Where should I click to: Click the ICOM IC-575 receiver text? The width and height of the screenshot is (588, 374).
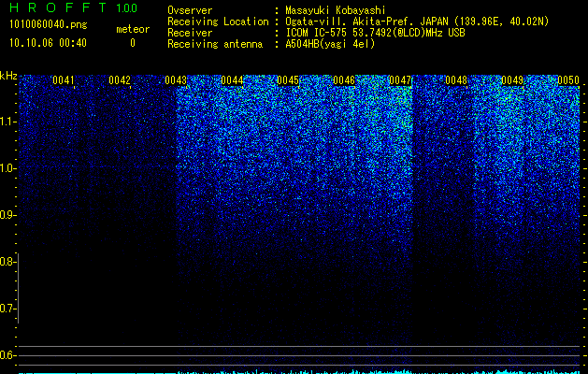[376, 33]
